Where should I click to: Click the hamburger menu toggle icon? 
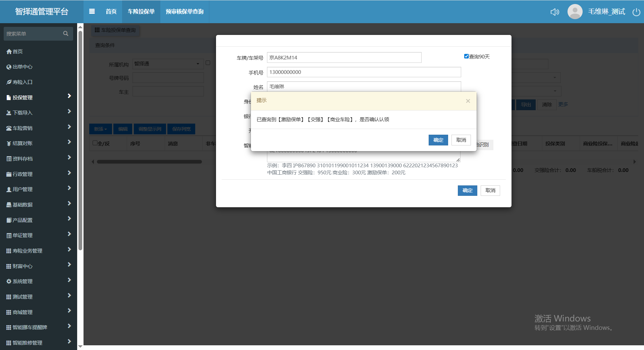[x=92, y=11]
